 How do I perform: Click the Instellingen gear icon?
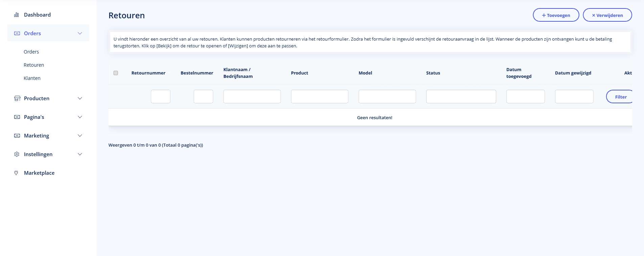coord(17,154)
